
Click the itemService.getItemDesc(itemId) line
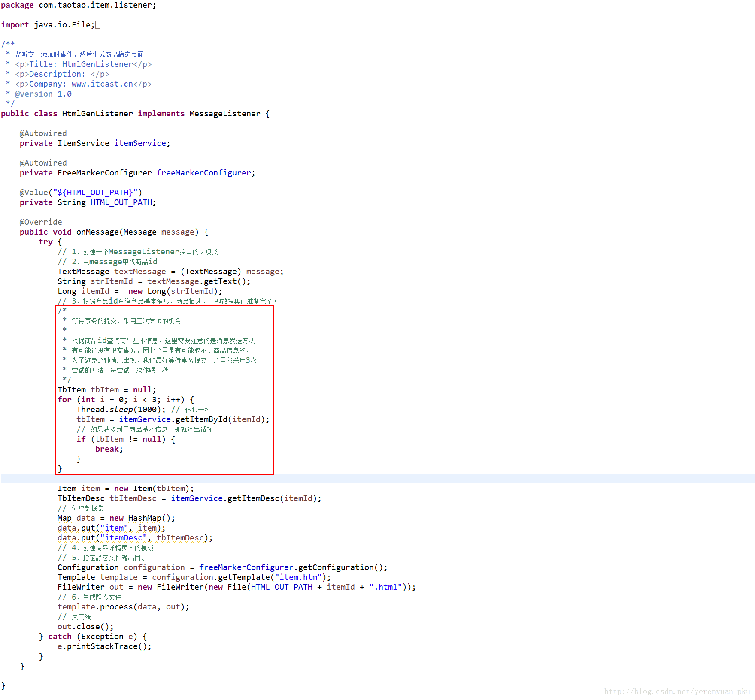pos(189,498)
